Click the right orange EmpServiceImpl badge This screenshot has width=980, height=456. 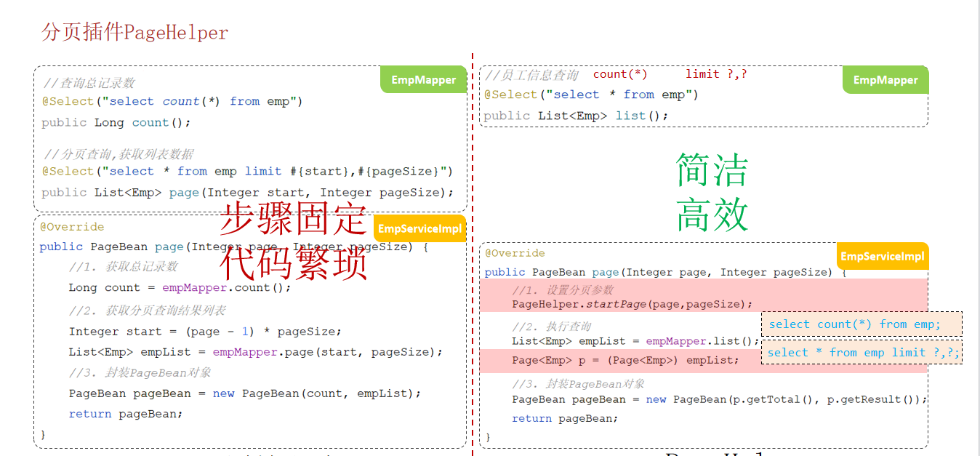tap(882, 256)
